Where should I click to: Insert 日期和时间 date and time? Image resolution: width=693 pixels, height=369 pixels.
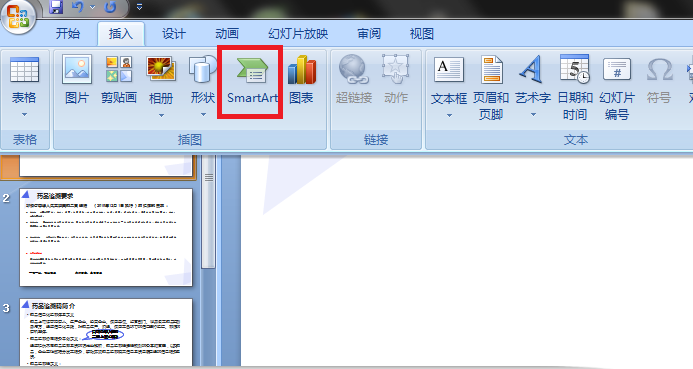(575, 87)
